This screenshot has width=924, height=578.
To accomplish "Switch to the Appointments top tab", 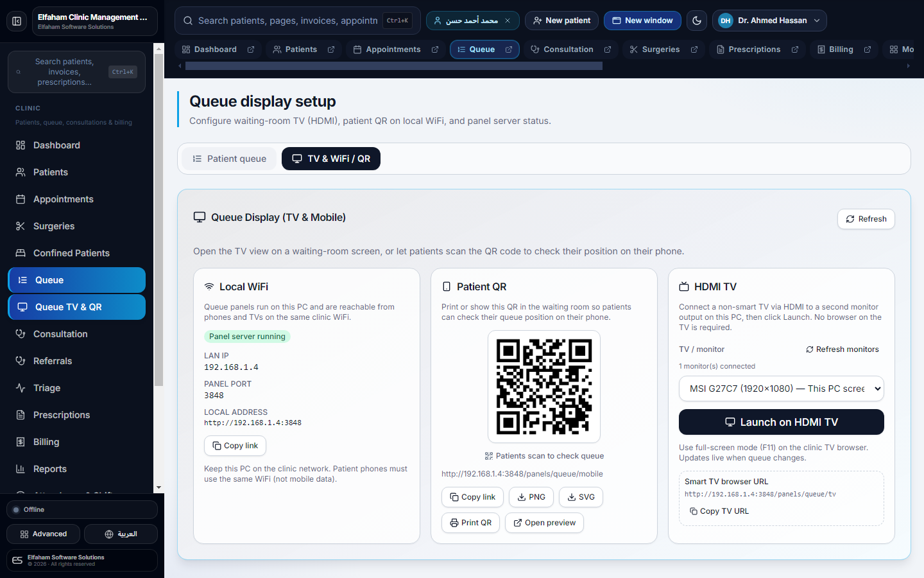I will 387,49.
